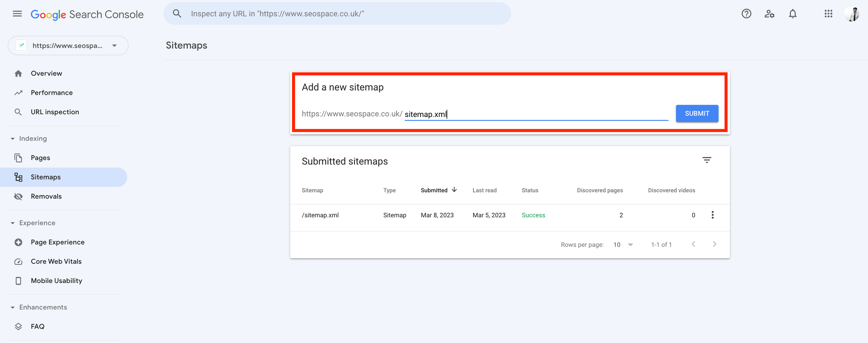Click the Mar 5, 2023 last read date
Screen dimensions: 868x343
point(489,215)
